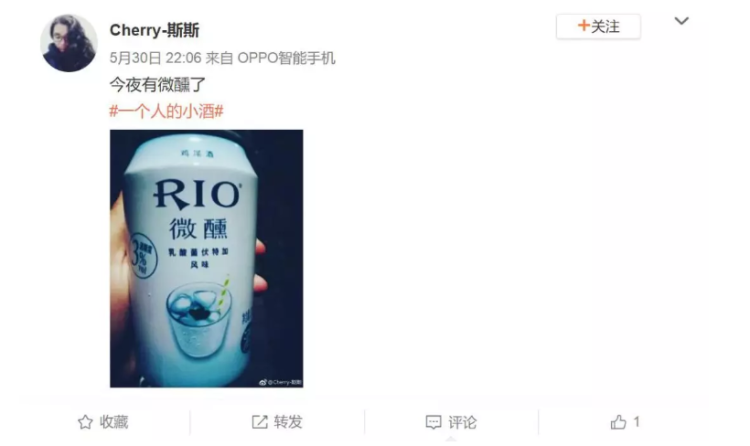Open Cherry-斯斯's profile avatar picture
This screenshot has height=446, width=750.
[x=69, y=43]
